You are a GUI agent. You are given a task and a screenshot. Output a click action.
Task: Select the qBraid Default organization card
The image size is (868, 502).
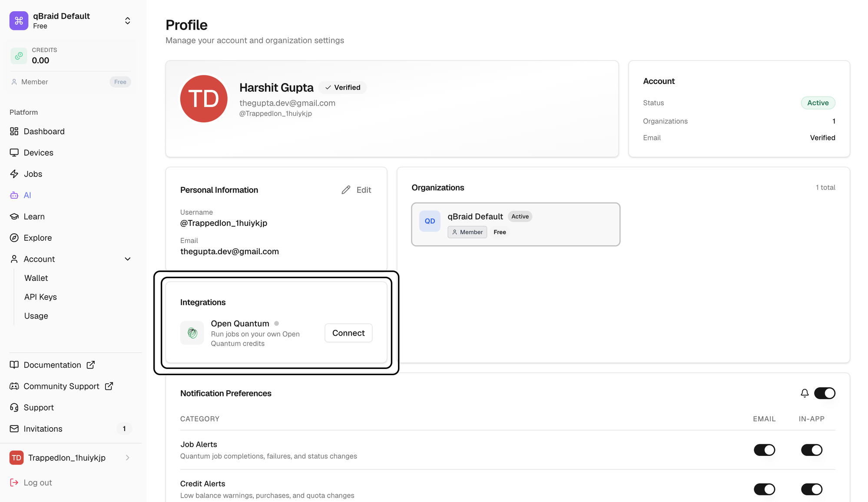[x=516, y=224]
